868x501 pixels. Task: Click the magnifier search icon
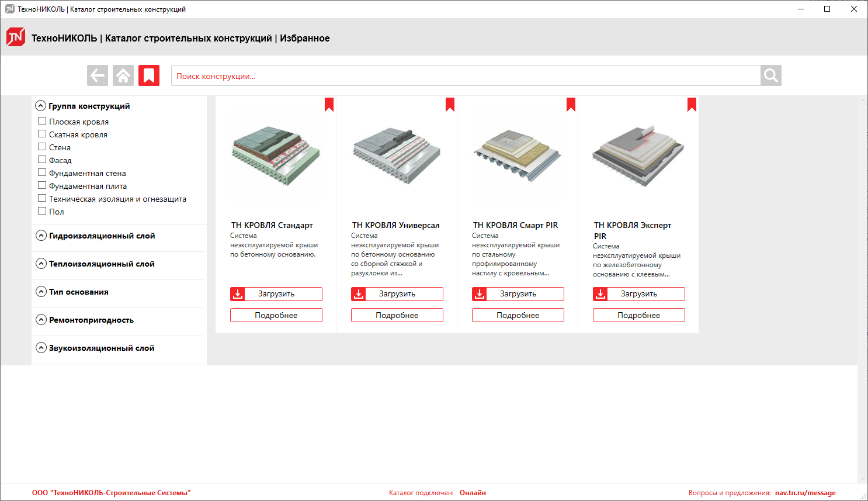[x=770, y=75]
